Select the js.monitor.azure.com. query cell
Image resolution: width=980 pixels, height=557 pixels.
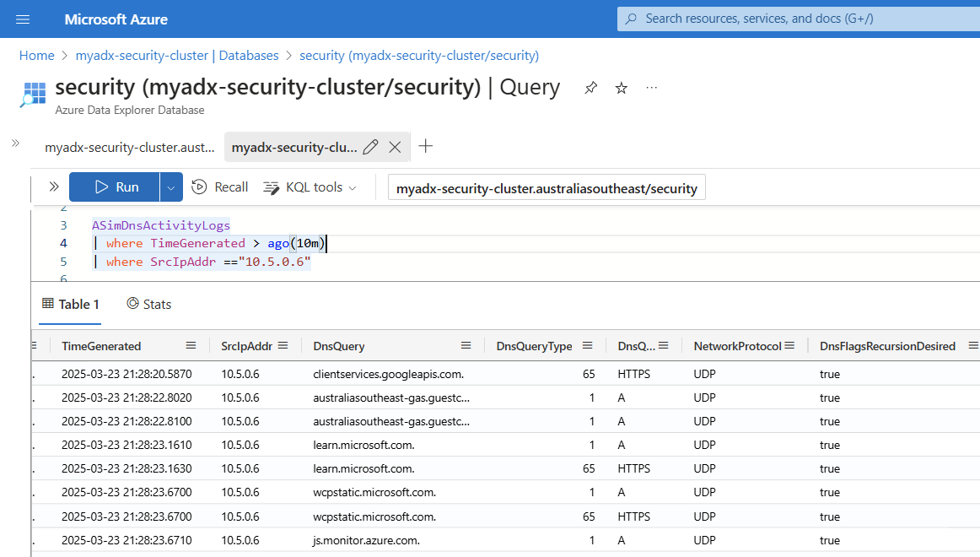pyautogui.click(x=366, y=541)
